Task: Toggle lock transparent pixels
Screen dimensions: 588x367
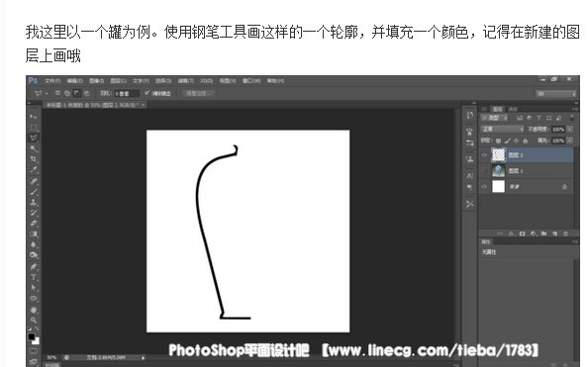Action: tap(498, 140)
